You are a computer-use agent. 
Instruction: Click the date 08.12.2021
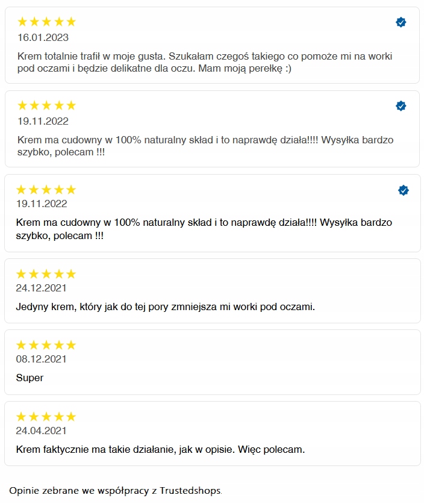coord(42,359)
